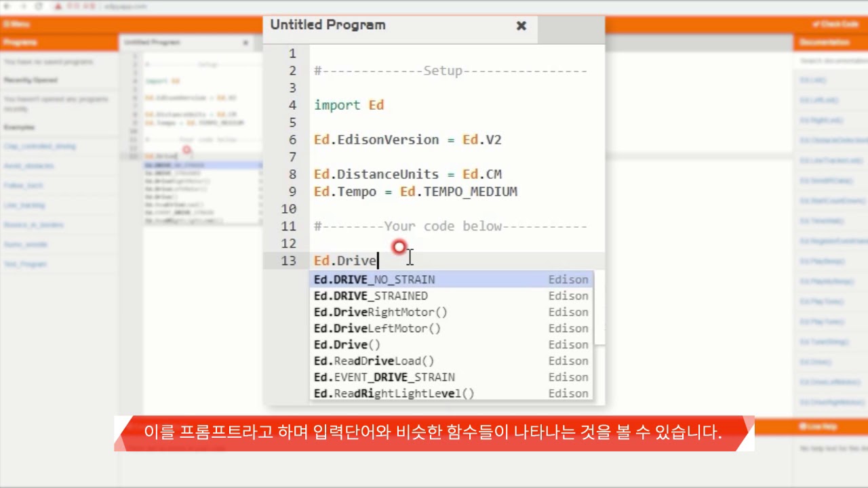
Task: Click the 'Examples' heading in Programs panel
Action: (x=19, y=127)
